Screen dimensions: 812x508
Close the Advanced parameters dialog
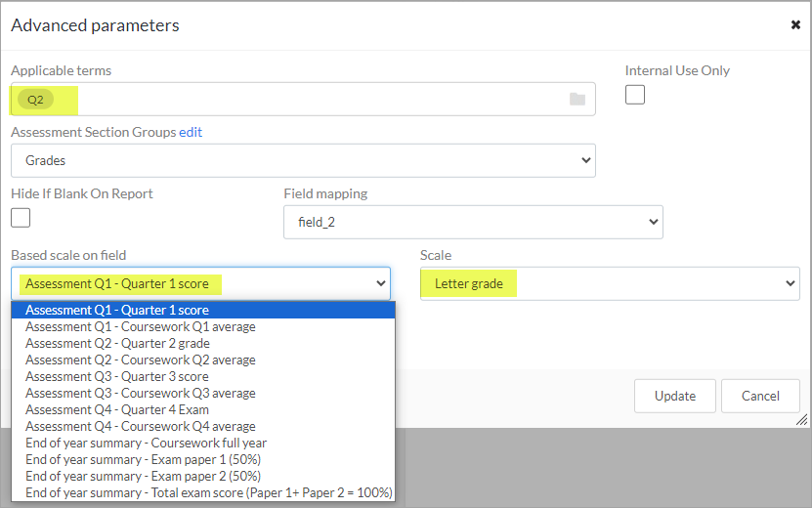[795, 24]
